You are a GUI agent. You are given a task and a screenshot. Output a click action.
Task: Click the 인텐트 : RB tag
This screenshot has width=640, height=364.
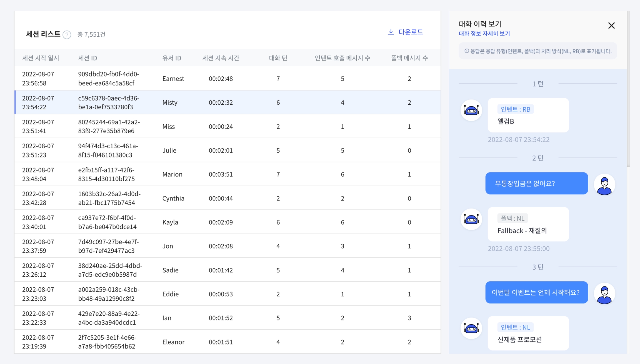[x=515, y=109]
